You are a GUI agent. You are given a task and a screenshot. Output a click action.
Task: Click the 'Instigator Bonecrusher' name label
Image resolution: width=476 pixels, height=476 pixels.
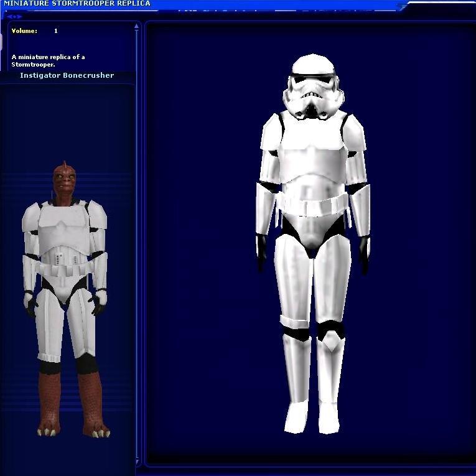click(x=67, y=75)
